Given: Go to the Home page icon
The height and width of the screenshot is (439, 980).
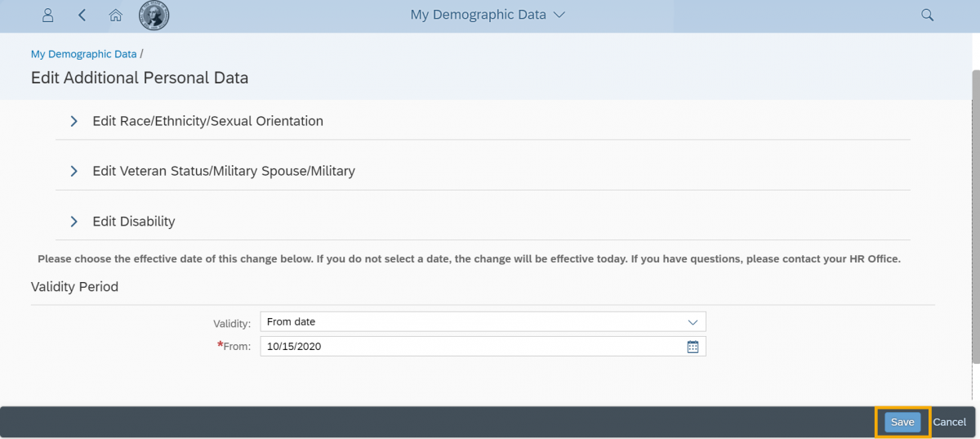Looking at the screenshot, I should tap(116, 16).
